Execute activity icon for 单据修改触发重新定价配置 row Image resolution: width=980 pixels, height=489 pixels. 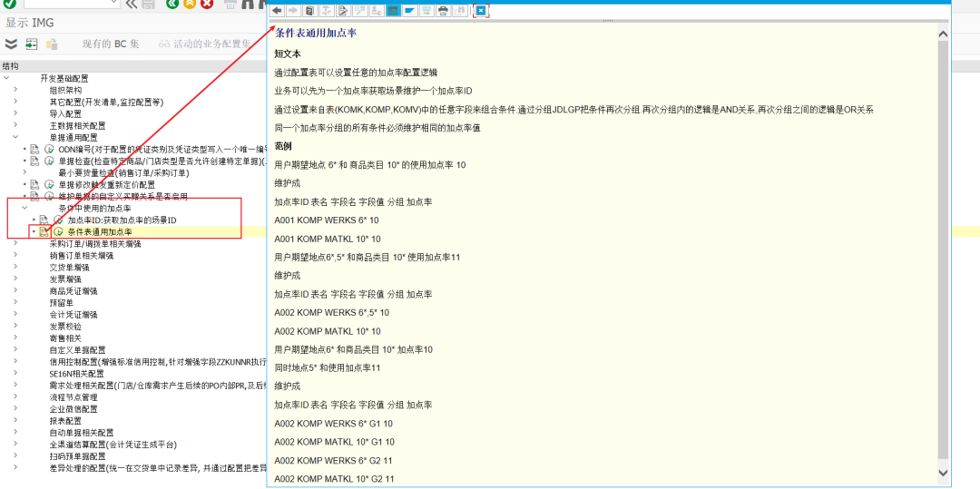(x=49, y=185)
